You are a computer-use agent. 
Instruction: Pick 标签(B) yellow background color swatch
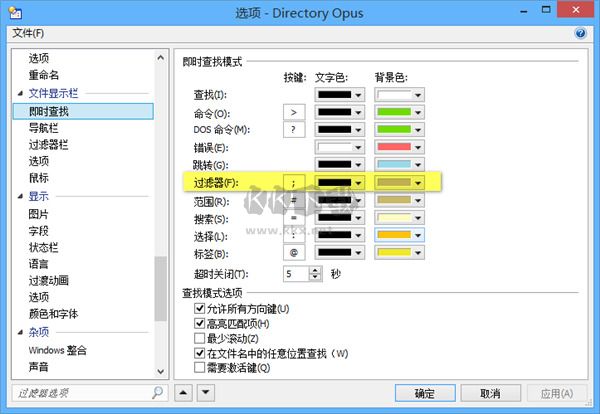(x=394, y=253)
